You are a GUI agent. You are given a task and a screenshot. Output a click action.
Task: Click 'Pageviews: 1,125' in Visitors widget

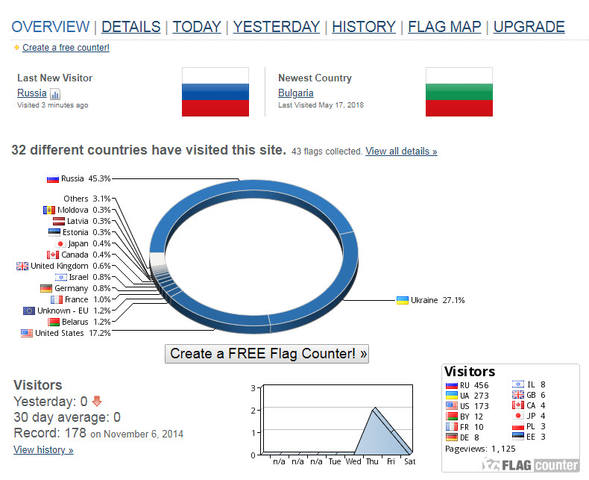click(x=480, y=449)
